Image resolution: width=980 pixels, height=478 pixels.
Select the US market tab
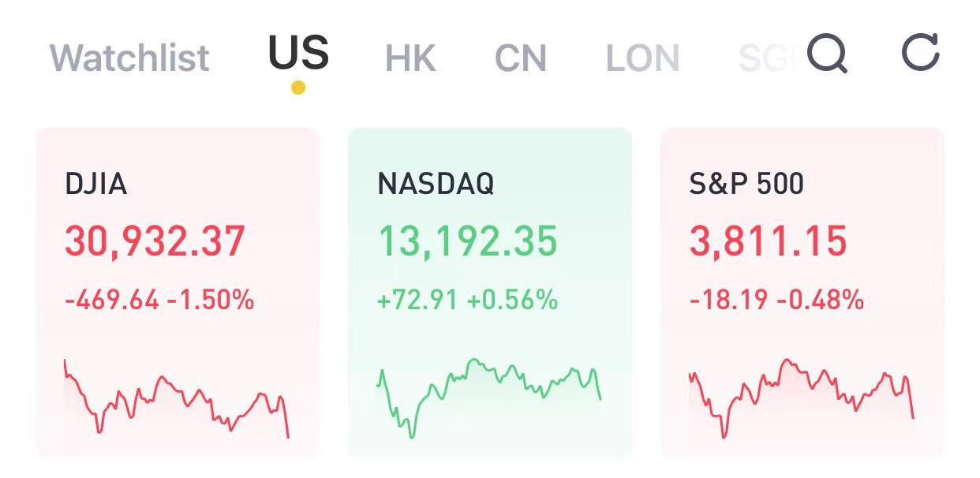298,54
